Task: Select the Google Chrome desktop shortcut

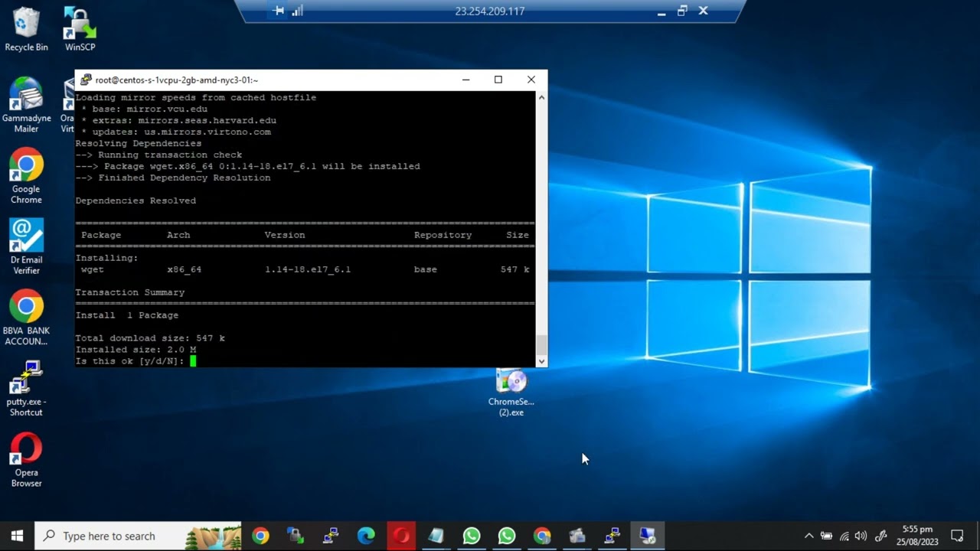Action: (x=26, y=176)
